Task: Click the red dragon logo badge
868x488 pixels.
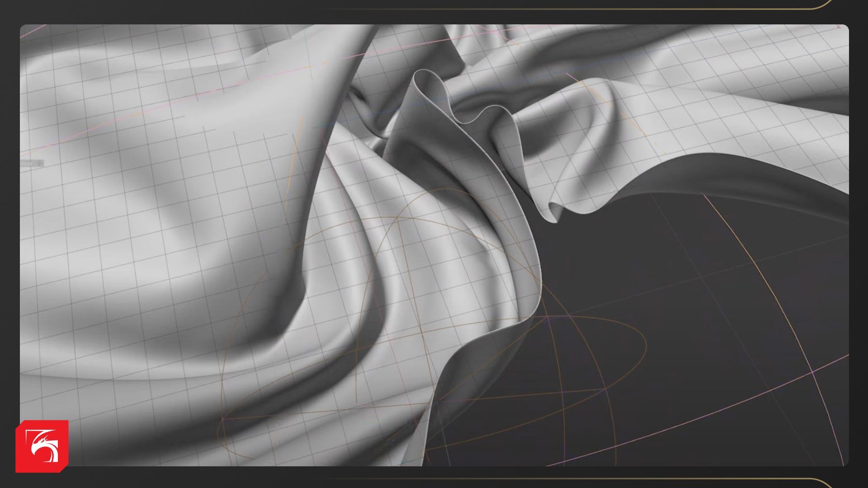Action: click(x=42, y=446)
